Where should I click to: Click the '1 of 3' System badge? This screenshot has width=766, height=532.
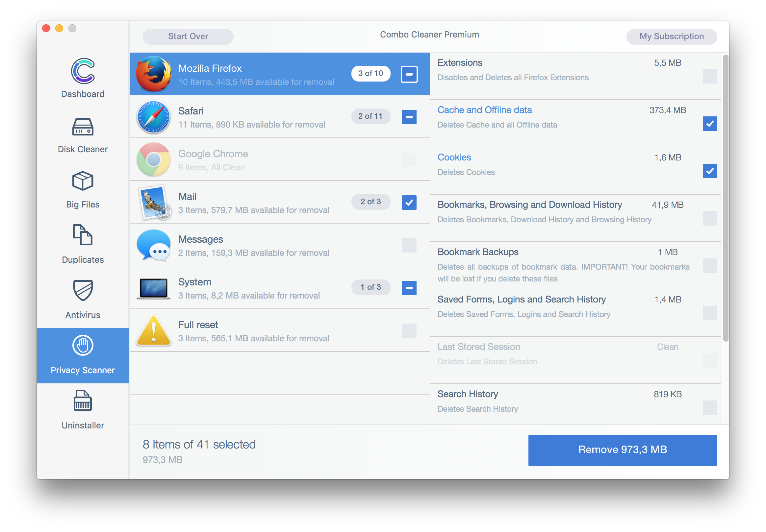(x=371, y=287)
